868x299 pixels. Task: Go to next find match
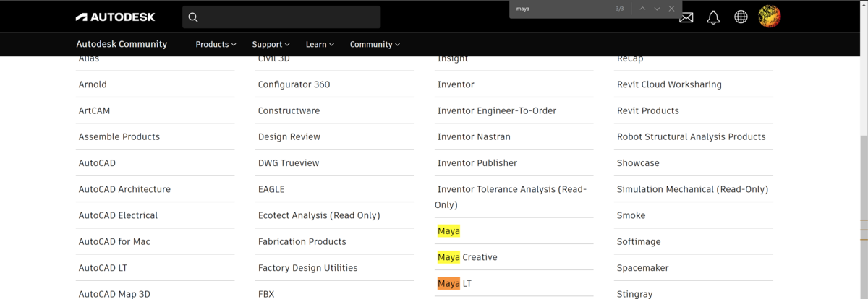coord(657,9)
